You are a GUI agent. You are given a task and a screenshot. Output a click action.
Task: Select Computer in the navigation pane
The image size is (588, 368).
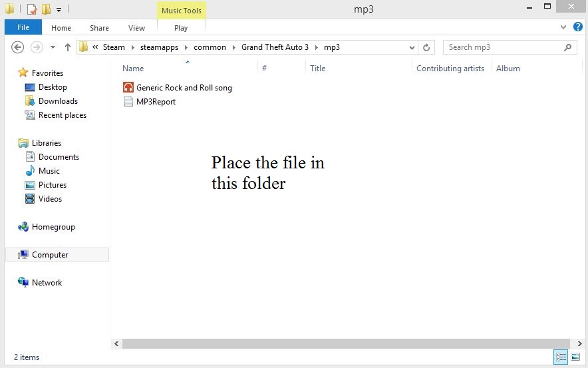pos(57,255)
